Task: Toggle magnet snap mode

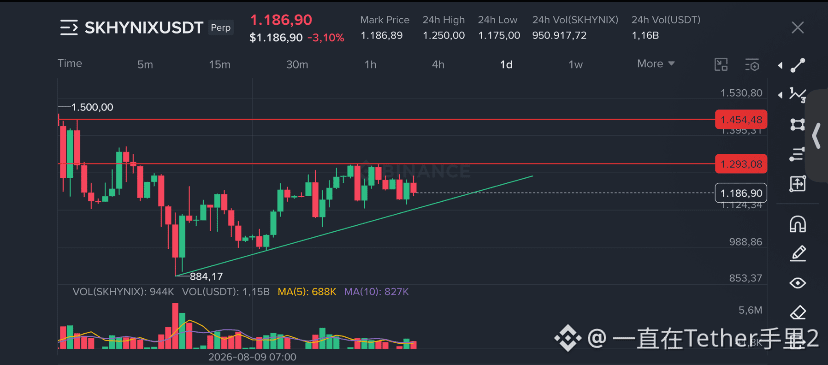Action: (797, 224)
